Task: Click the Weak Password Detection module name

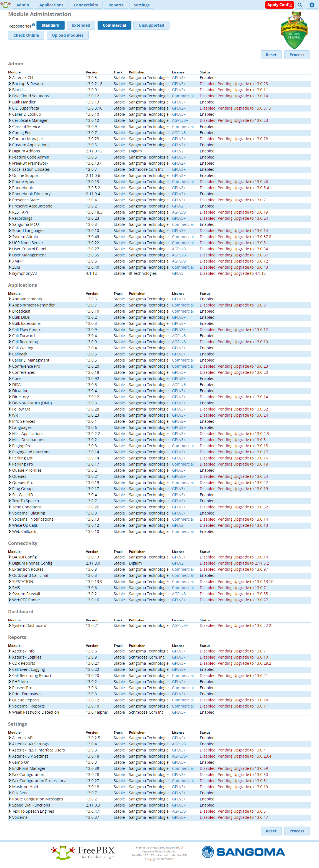Action: pos(36,712)
